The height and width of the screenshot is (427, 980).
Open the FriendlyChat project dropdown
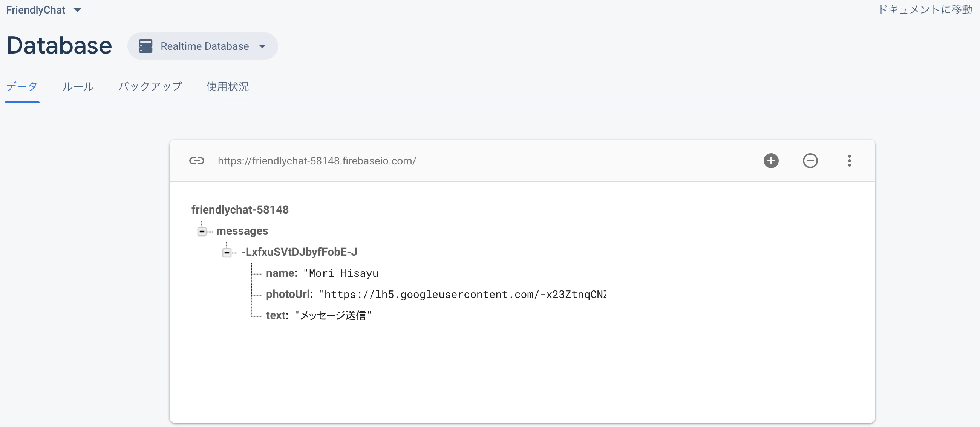coord(43,10)
